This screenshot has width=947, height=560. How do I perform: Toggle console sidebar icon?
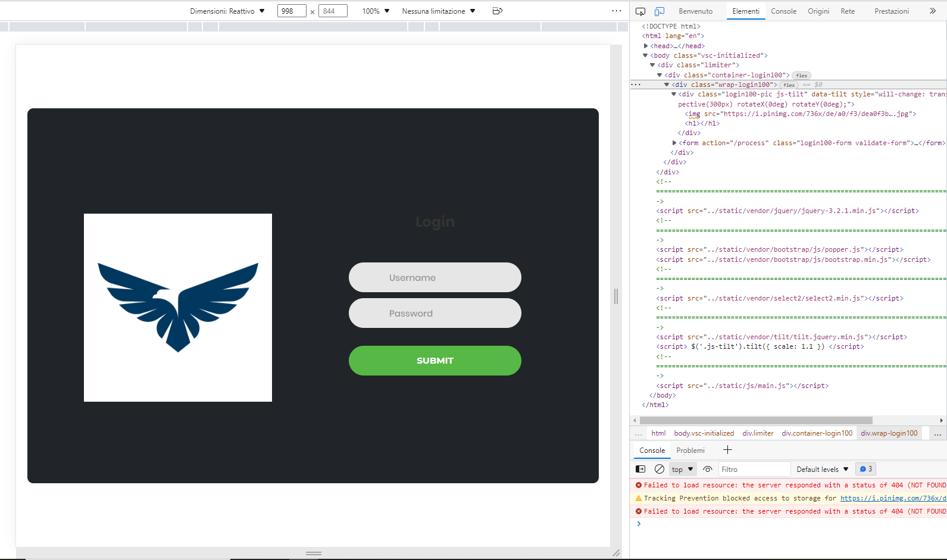641,469
